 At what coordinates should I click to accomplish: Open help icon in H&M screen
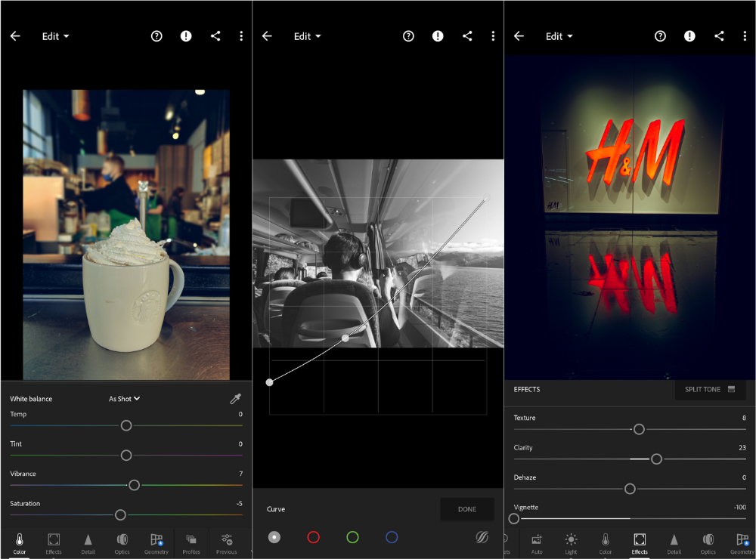click(x=660, y=36)
